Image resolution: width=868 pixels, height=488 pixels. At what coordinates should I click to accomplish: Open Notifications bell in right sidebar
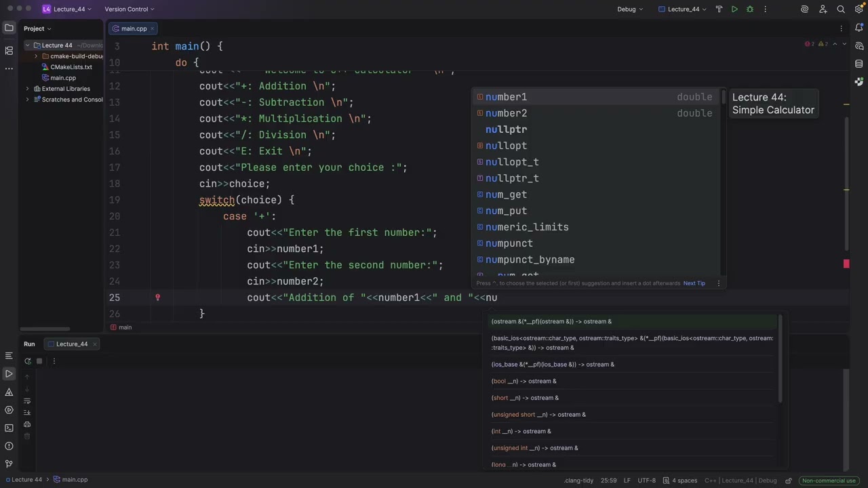click(859, 28)
